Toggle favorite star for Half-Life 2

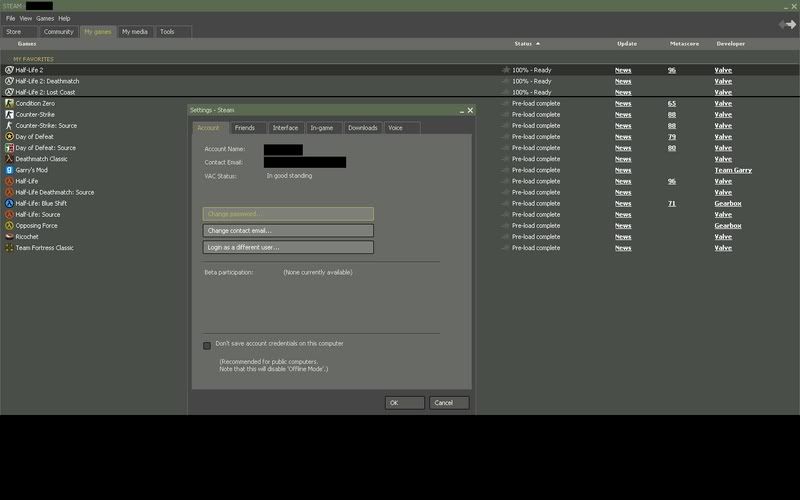[x=506, y=70]
